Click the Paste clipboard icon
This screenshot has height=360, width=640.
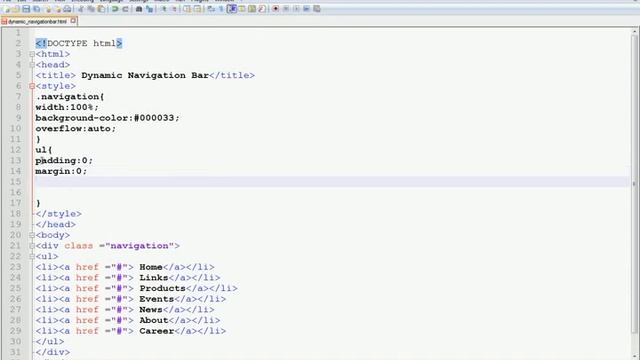[100, 9]
